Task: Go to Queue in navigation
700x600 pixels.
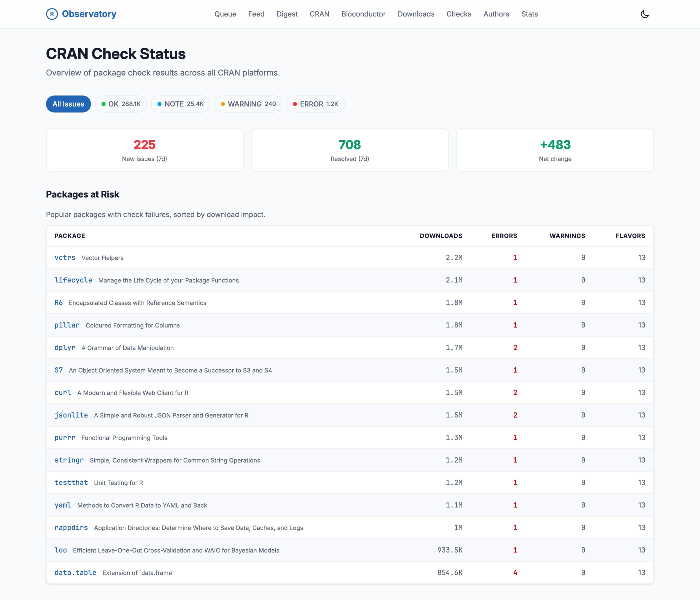Action: point(225,14)
